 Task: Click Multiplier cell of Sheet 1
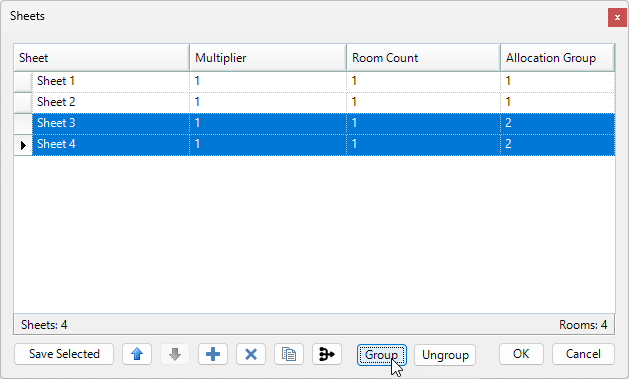point(268,81)
